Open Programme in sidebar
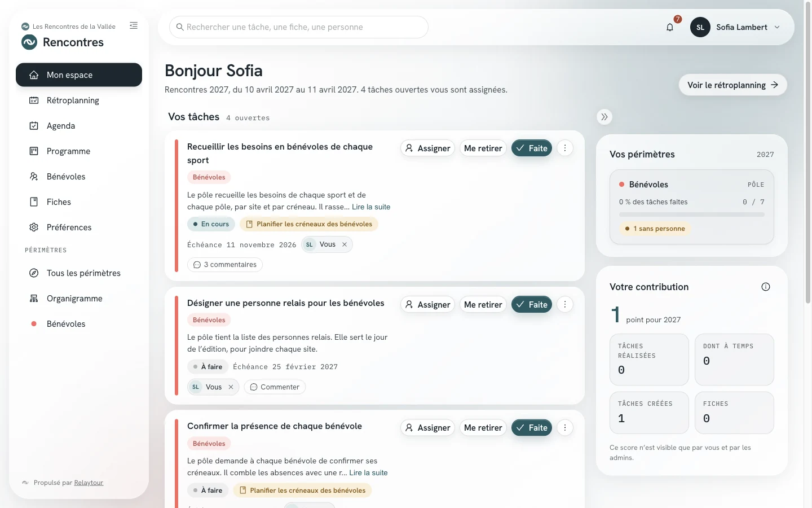 pyautogui.click(x=79, y=151)
